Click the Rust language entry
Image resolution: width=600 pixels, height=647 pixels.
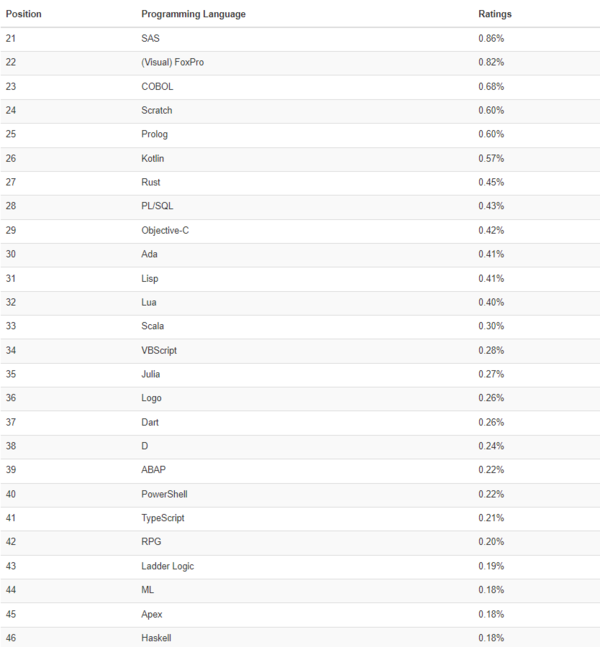click(x=151, y=182)
